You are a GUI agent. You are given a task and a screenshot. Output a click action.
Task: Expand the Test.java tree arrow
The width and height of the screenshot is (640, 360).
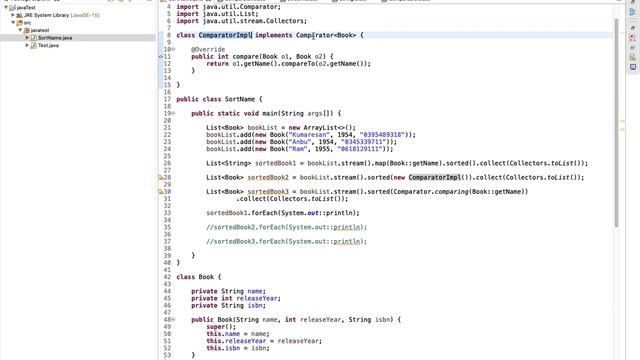[x=27, y=45]
